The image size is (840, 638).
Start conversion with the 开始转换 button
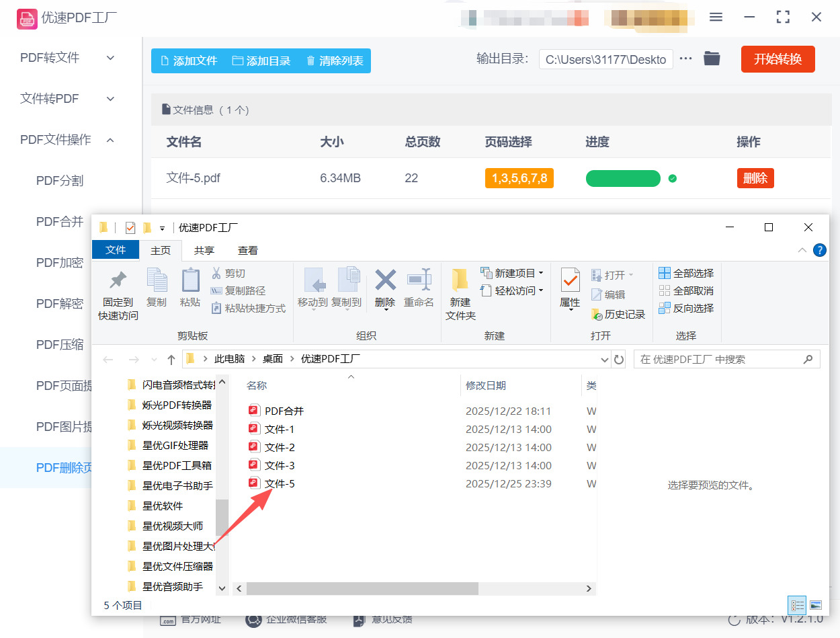coord(778,59)
